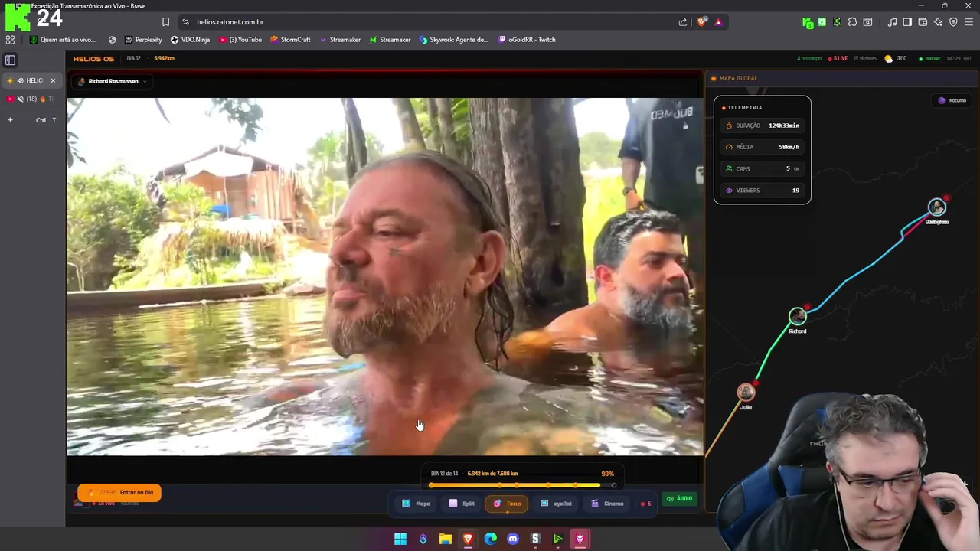Click the red live count indicator

646,504
